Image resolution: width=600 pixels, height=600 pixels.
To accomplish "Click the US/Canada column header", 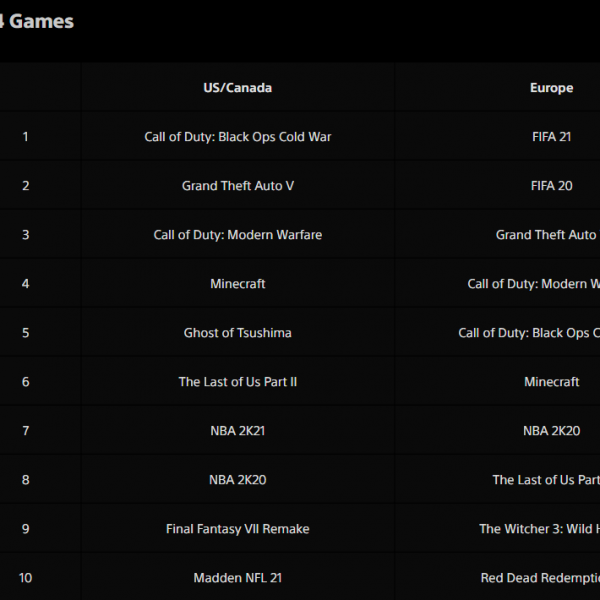I will pyautogui.click(x=238, y=88).
